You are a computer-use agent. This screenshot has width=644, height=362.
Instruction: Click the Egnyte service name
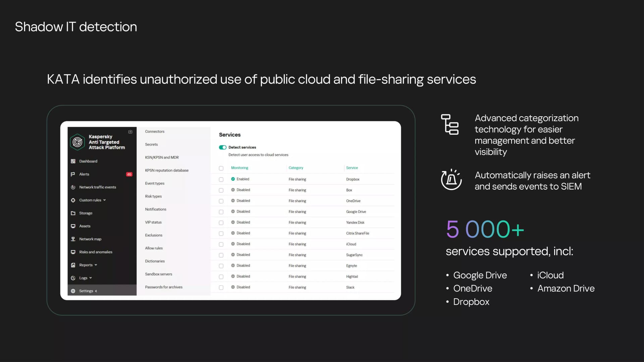point(352,266)
